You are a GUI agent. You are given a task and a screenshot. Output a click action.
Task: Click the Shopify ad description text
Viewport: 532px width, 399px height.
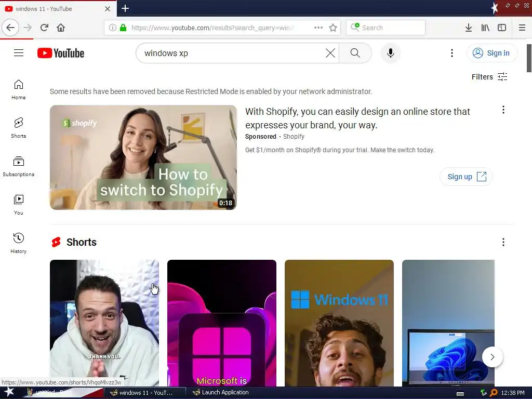tap(340, 150)
